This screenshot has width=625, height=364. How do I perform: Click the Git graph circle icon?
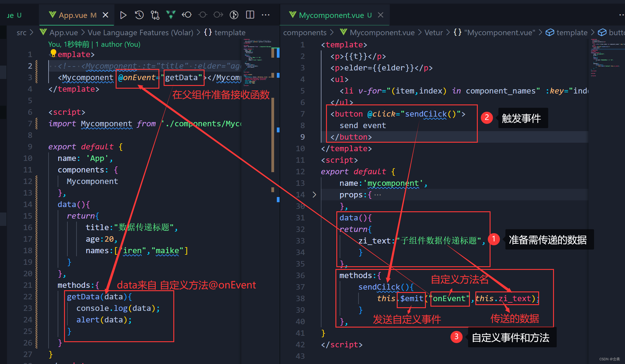234,15
